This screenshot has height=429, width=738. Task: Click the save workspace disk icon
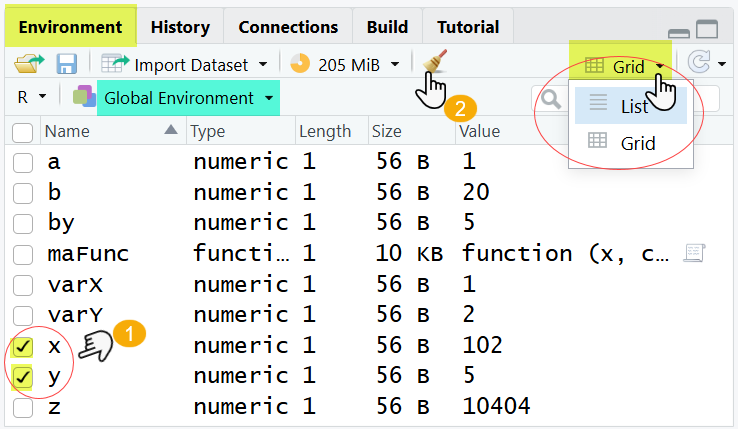[66, 65]
